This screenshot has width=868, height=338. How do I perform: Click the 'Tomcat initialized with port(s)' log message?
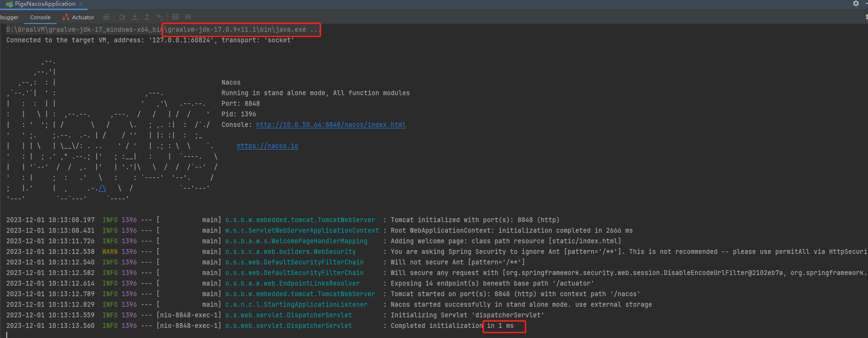point(475,220)
